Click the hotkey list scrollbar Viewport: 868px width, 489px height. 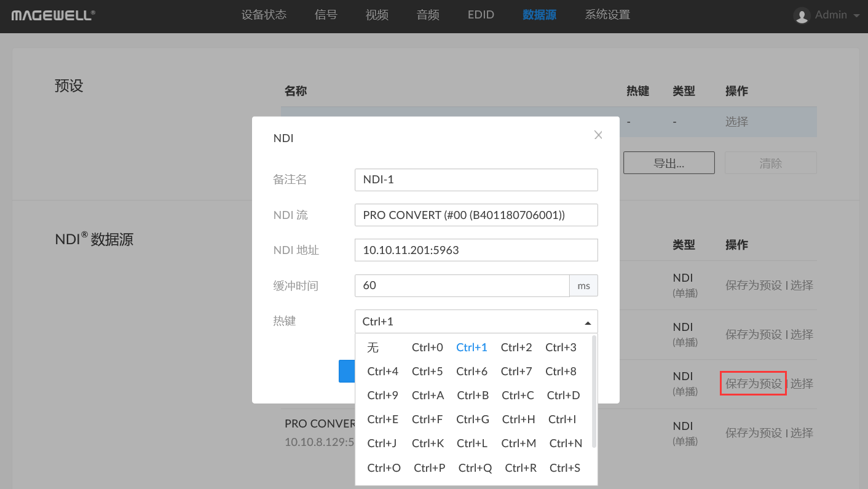point(594,391)
